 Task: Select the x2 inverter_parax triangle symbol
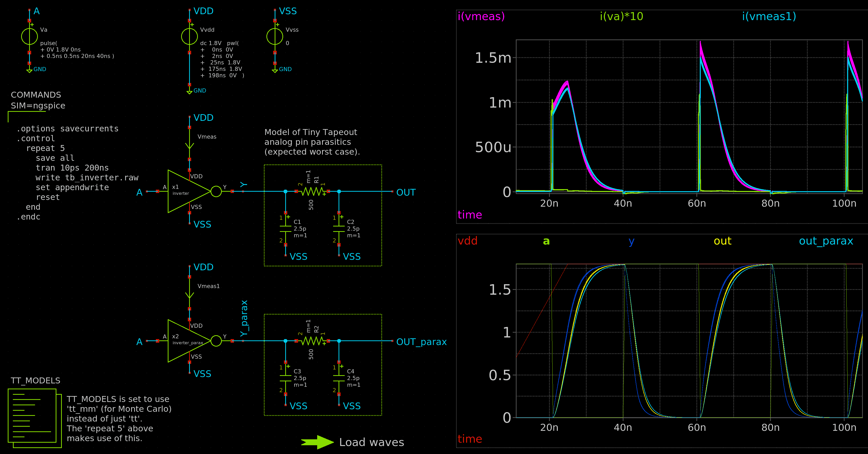(x=189, y=341)
